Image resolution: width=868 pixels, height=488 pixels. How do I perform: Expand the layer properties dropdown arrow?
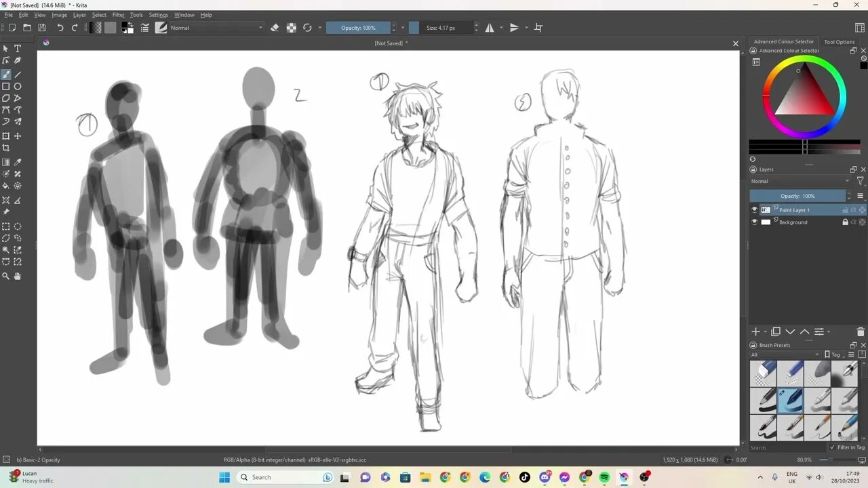click(x=829, y=332)
